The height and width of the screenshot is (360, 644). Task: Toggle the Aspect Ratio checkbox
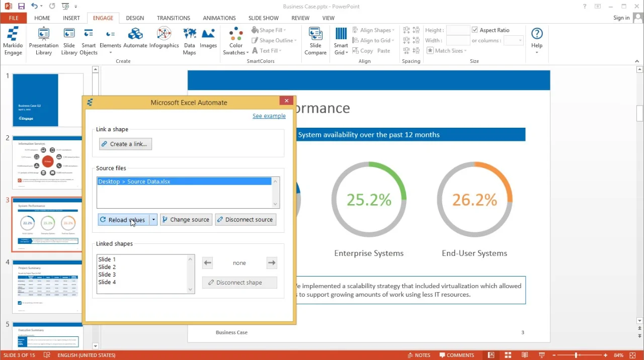[475, 30]
